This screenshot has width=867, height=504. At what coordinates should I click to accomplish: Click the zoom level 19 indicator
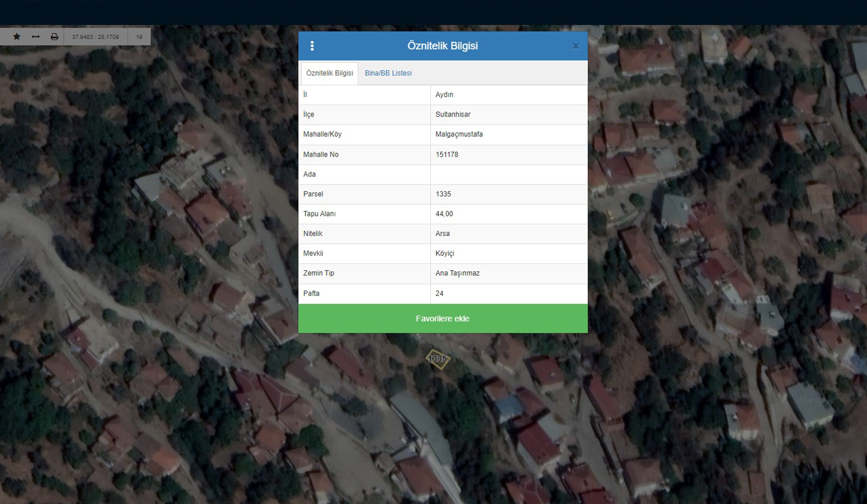[139, 37]
